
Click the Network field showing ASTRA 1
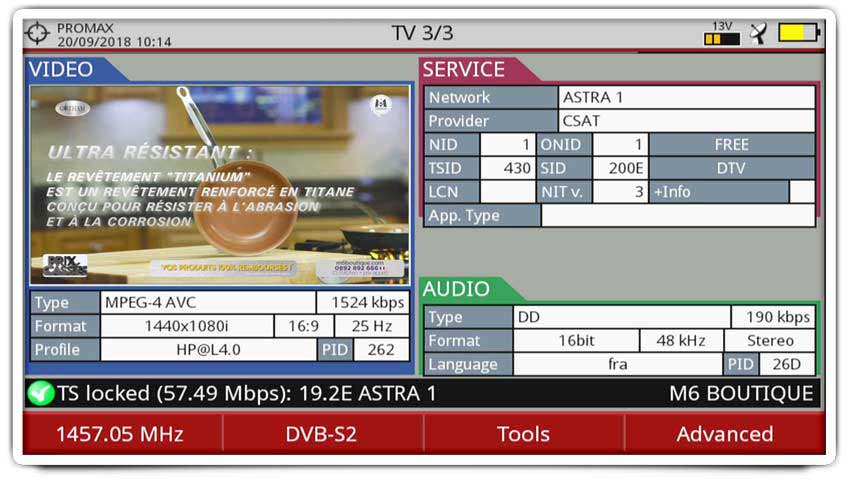(x=686, y=98)
